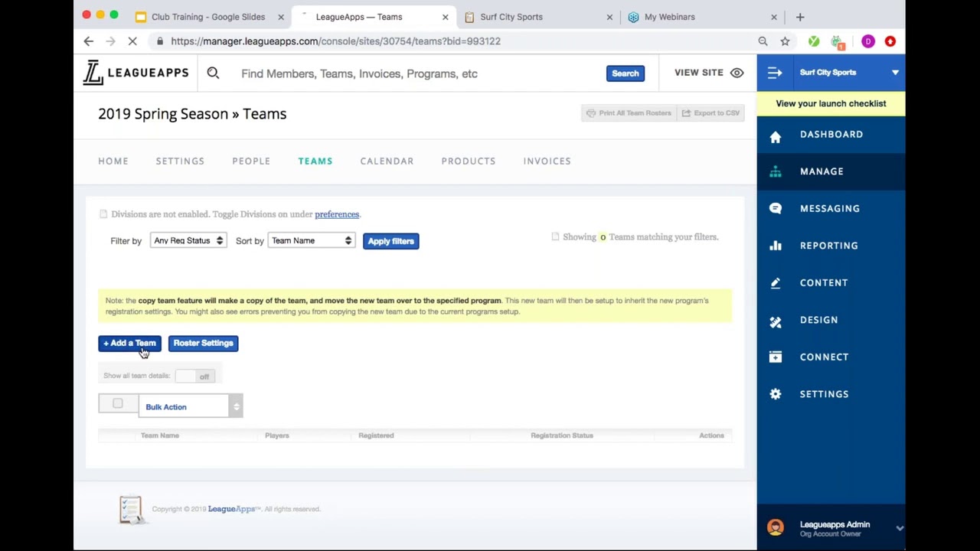Switch to the Surf City Sports browser tab
The image size is (980, 551).
(x=539, y=17)
